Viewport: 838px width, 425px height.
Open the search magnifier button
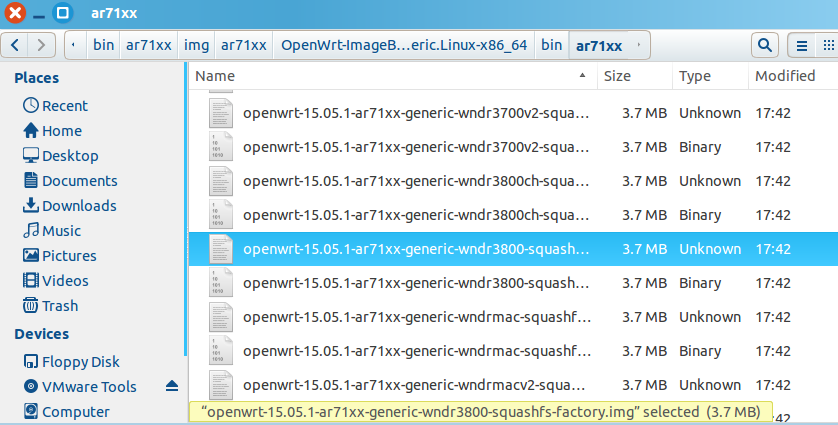tap(765, 45)
